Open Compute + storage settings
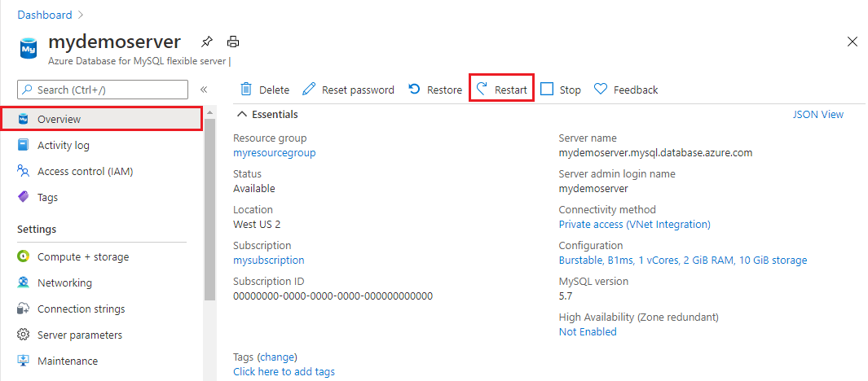This screenshot has width=868, height=381. 82,256
